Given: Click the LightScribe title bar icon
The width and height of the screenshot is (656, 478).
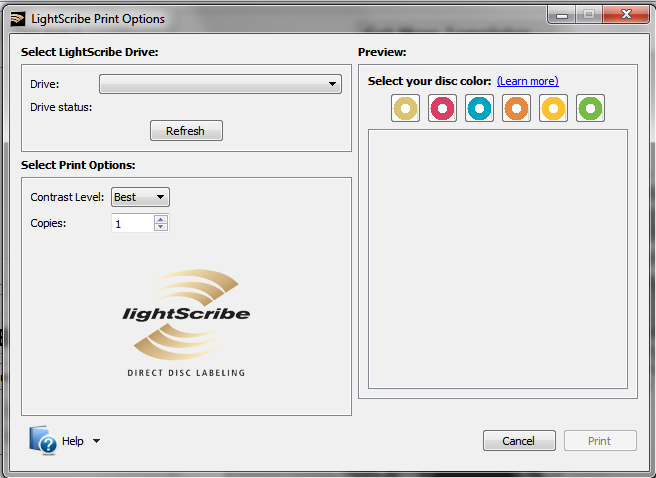Looking at the screenshot, I should (18, 19).
